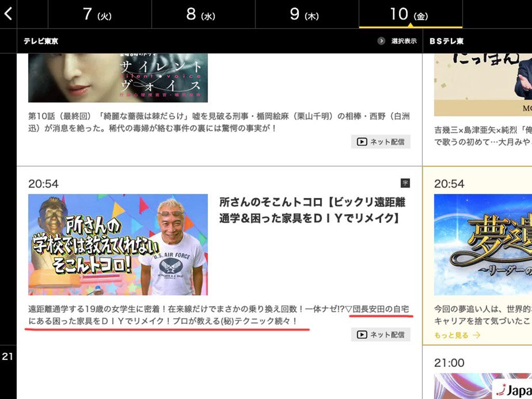The width and height of the screenshot is (532, 399).
Task: Open the 9 (木) date tab
Action: pos(307,14)
